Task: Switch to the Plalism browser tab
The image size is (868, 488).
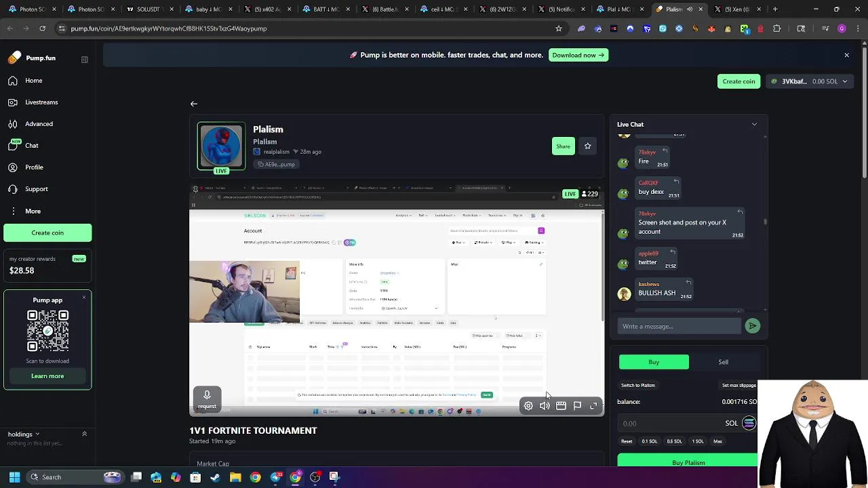Action: coord(679,9)
